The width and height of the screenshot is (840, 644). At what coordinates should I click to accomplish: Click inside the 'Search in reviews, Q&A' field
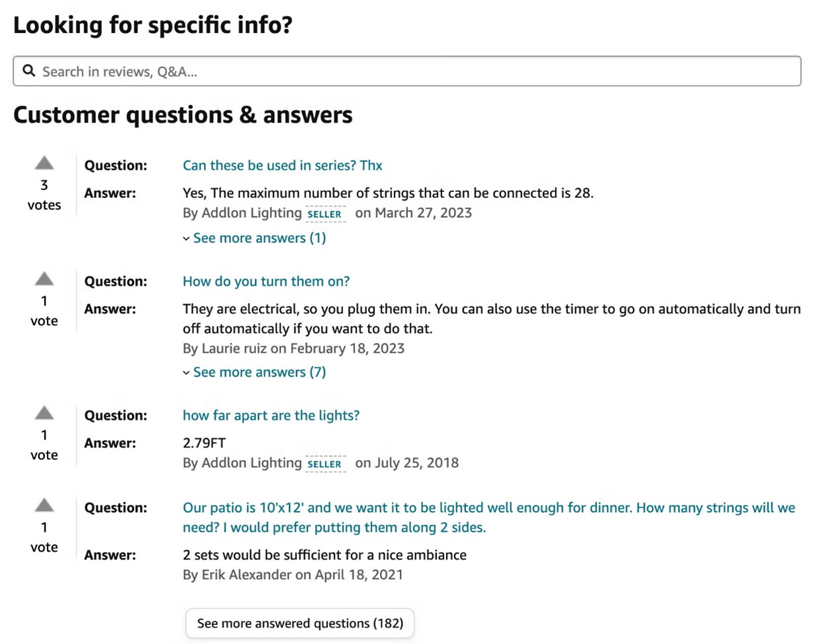pyautogui.click(x=406, y=71)
